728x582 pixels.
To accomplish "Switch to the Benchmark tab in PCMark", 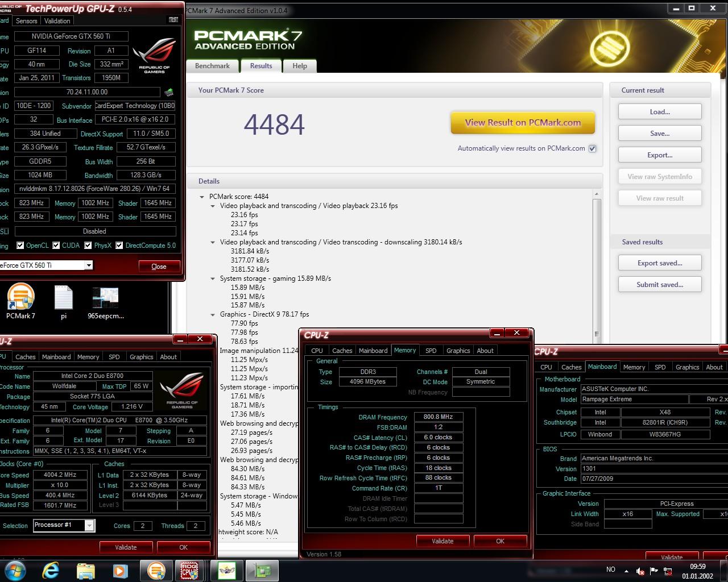I will point(212,66).
